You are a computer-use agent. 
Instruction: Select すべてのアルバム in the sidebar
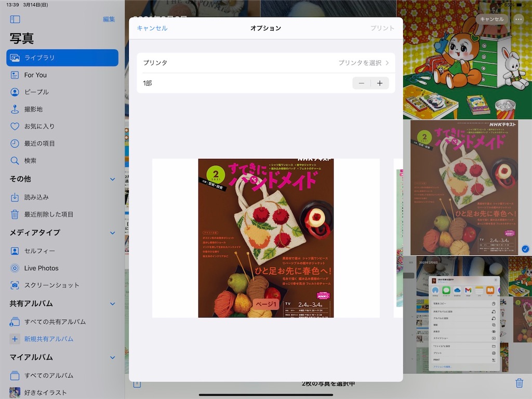point(62,376)
